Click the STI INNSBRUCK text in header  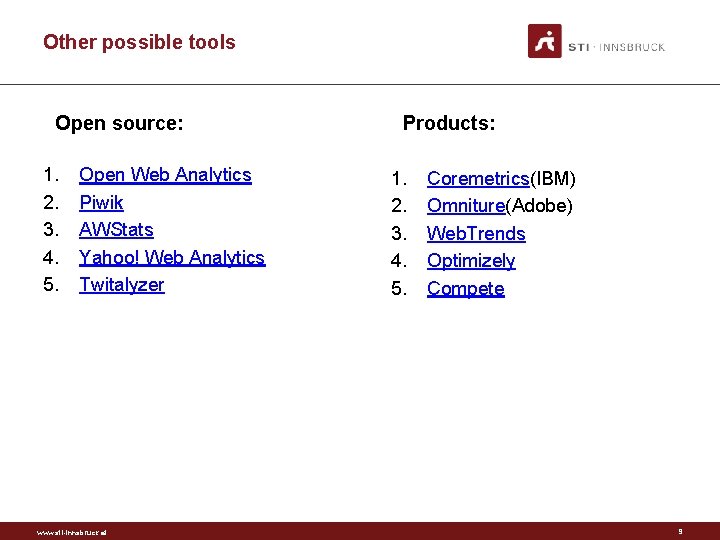(x=616, y=47)
